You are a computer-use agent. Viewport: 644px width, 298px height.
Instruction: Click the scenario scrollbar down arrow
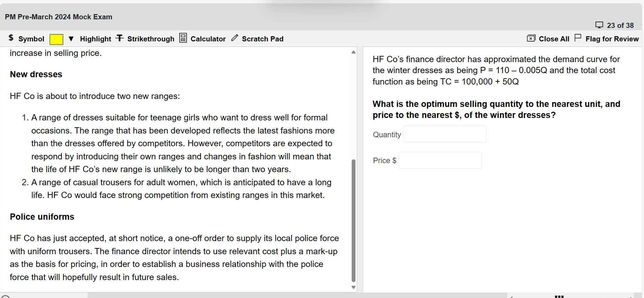(353, 287)
